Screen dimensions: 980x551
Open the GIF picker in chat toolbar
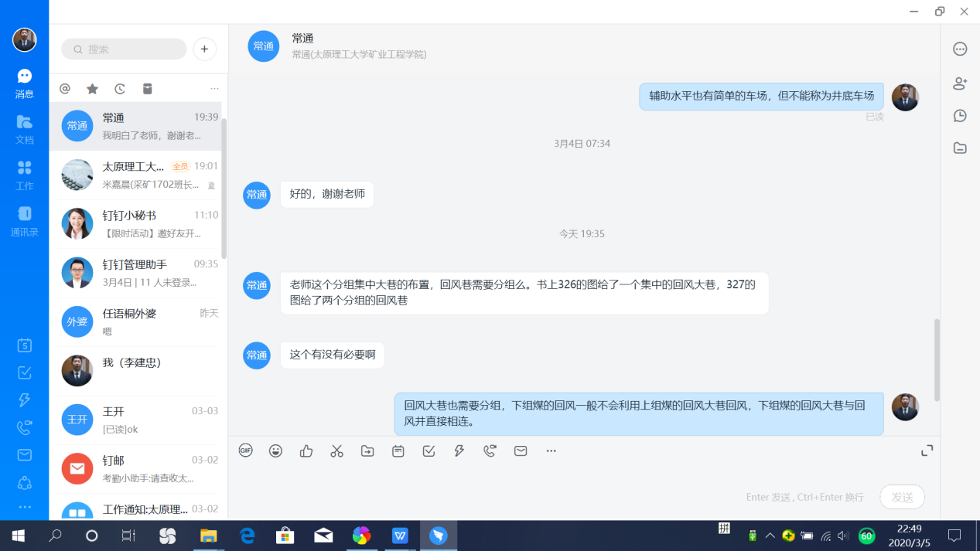[x=245, y=451]
